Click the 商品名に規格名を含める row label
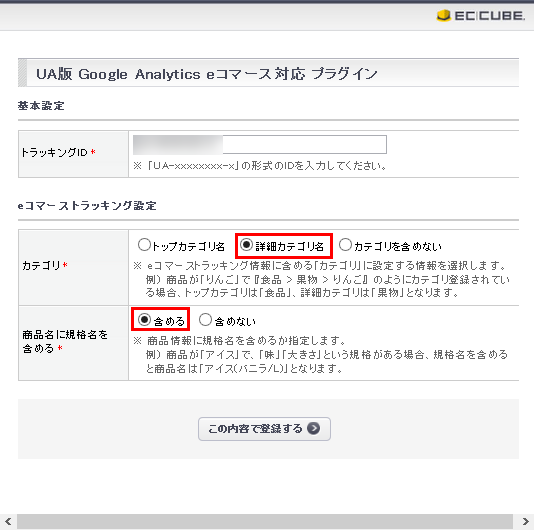 [x=65, y=342]
